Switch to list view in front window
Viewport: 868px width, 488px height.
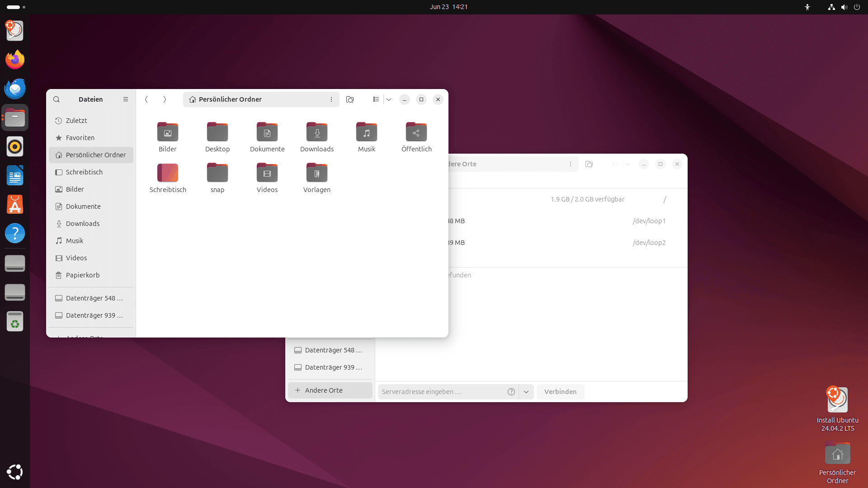[x=376, y=99]
